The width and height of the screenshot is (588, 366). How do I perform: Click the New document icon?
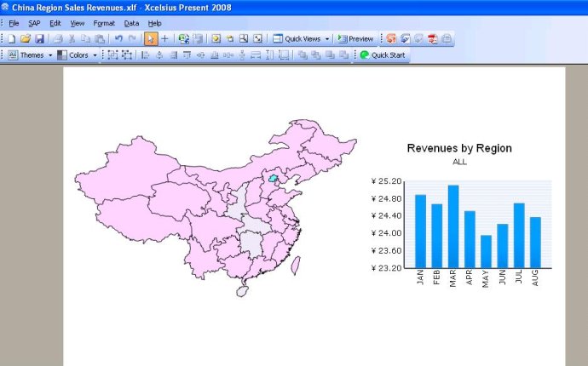tap(12, 39)
